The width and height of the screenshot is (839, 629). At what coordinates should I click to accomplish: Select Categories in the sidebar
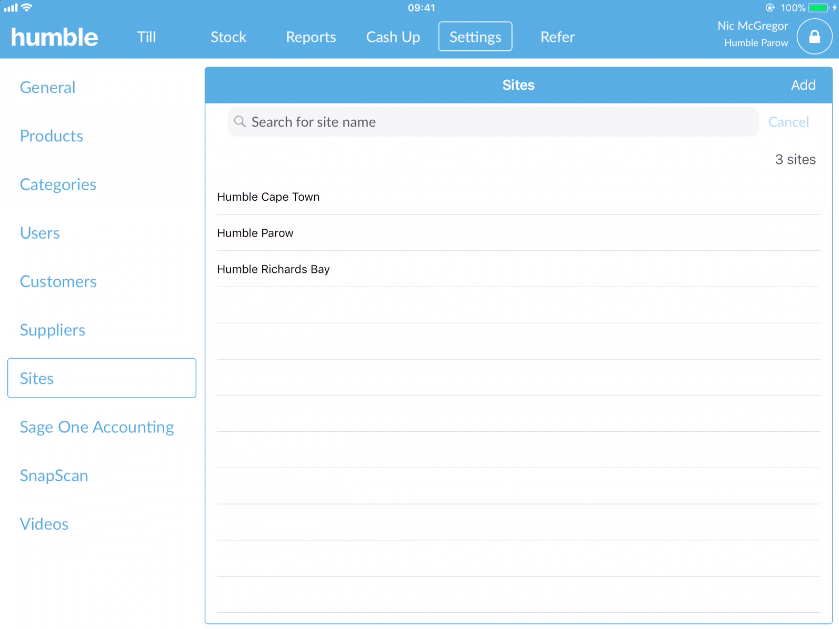click(58, 185)
